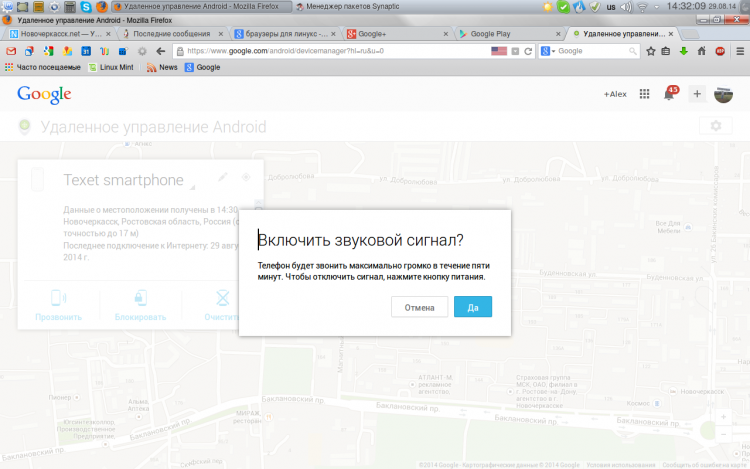The height and width of the screenshot is (469, 750).
Task: Zoom in the map with plus
Action: (x=723, y=417)
